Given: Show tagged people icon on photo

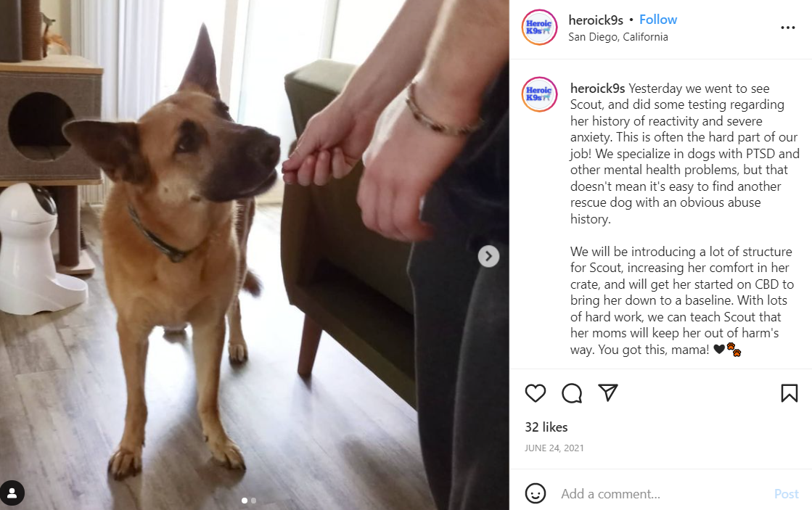Looking at the screenshot, I should coord(12,493).
